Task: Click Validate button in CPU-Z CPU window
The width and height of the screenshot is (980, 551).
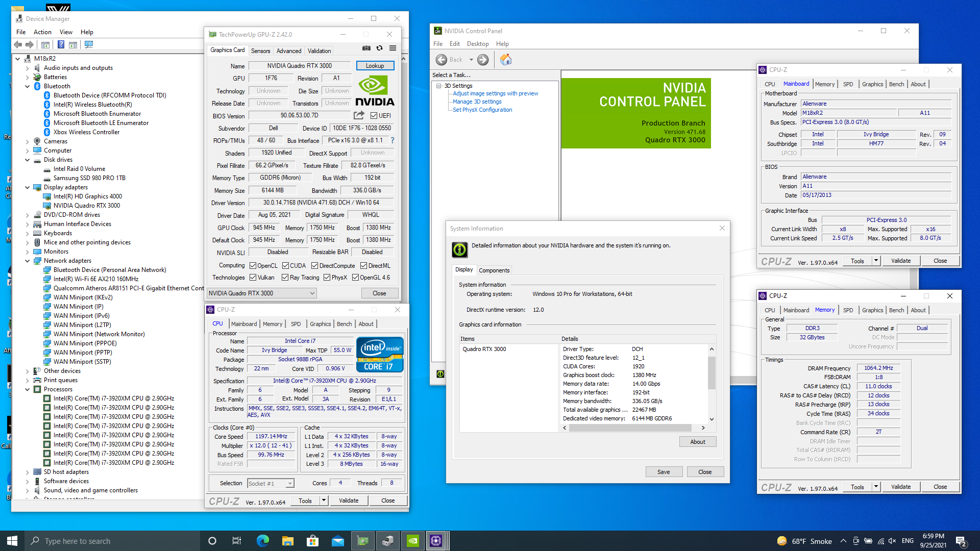Action: point(349,500)
